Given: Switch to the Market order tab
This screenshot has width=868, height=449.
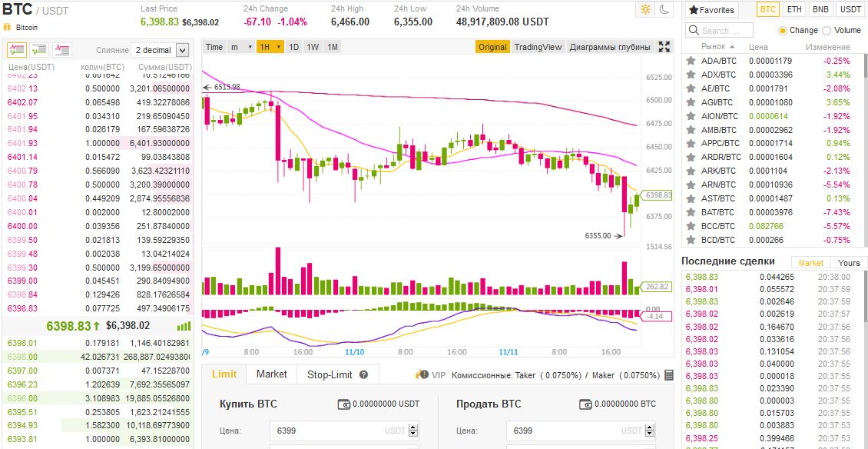Looking at the screenshot, I should pyautogui.click(x=271, y=374).
